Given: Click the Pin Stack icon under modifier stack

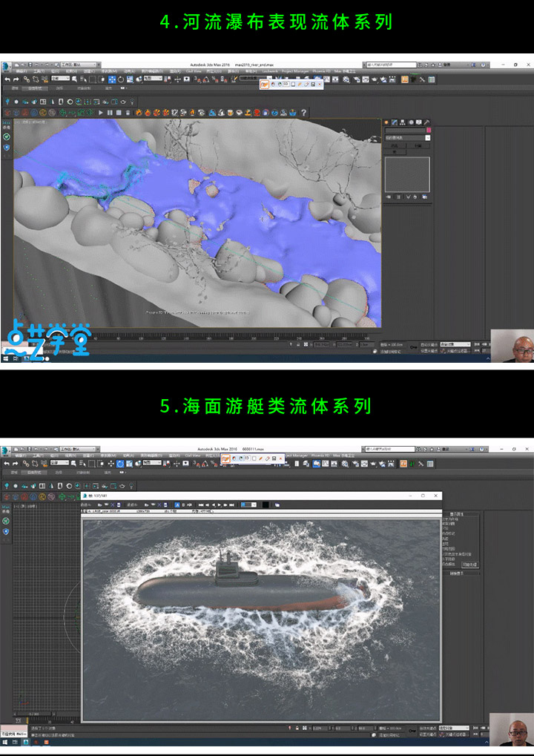Looking at the screenshot, I should click(x=388, y=197).
